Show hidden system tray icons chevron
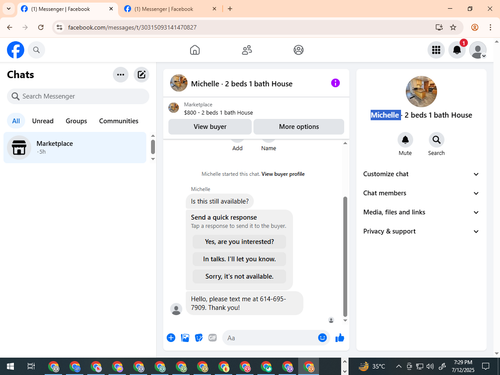 pyautogui.click(x=398, y=367)
